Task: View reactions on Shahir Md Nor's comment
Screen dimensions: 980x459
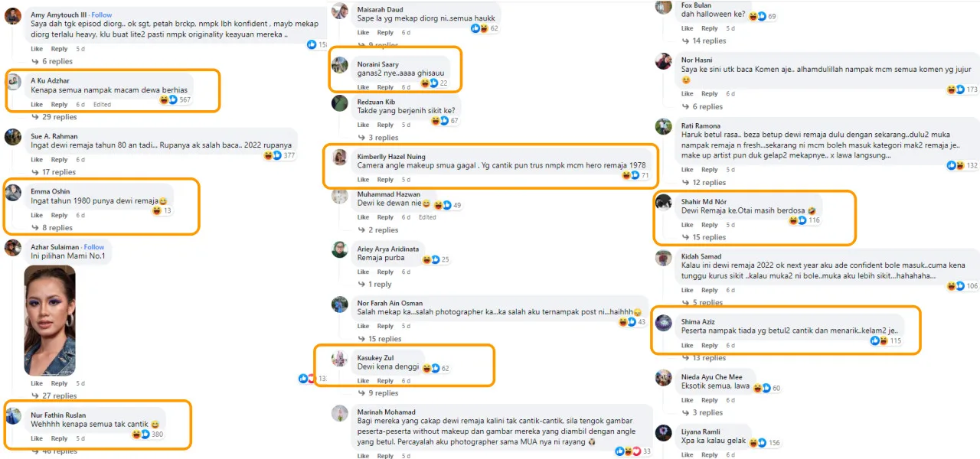Action: click(x=798, y=220)
